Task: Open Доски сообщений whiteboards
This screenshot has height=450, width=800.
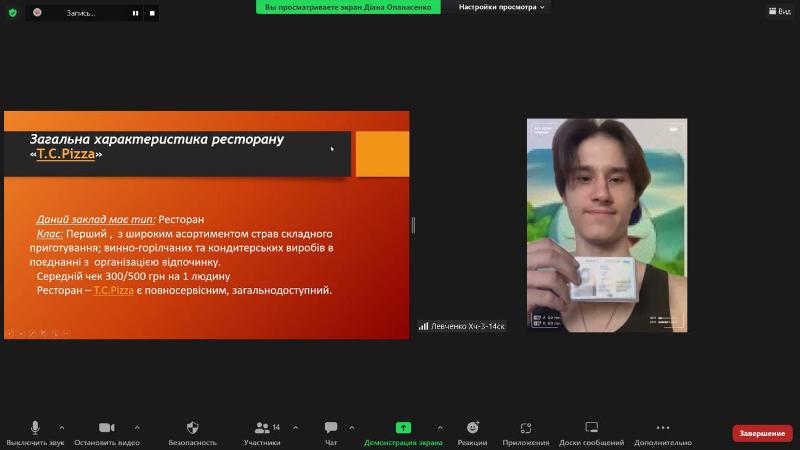Action: click(x=591, y=433)
